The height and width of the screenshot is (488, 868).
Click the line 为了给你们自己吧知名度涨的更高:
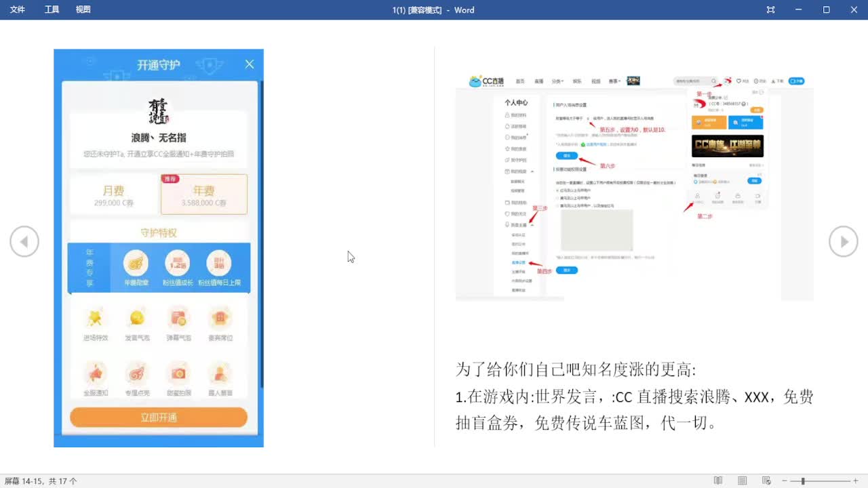576,370
